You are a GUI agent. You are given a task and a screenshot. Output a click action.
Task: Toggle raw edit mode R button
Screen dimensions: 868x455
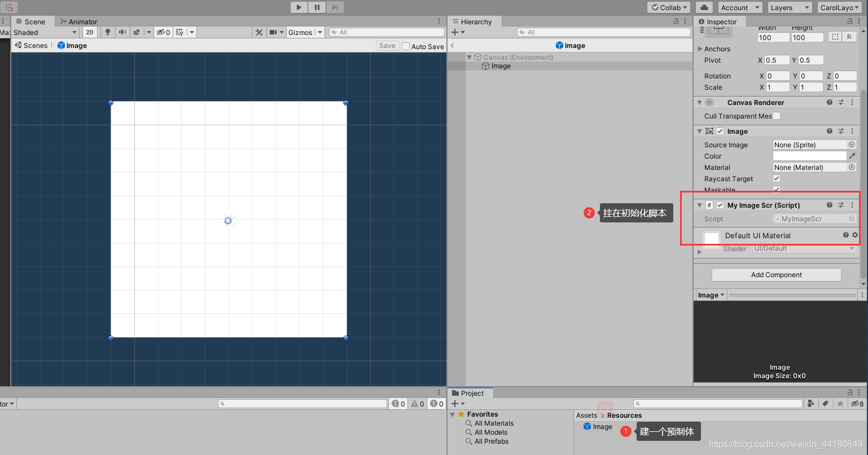[x=849, y=37]
